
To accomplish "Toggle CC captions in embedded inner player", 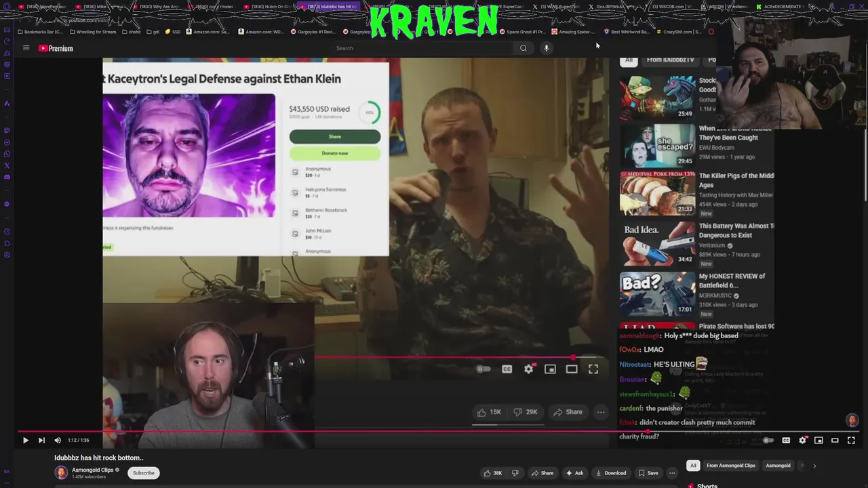I will click(x=507, y=369).
